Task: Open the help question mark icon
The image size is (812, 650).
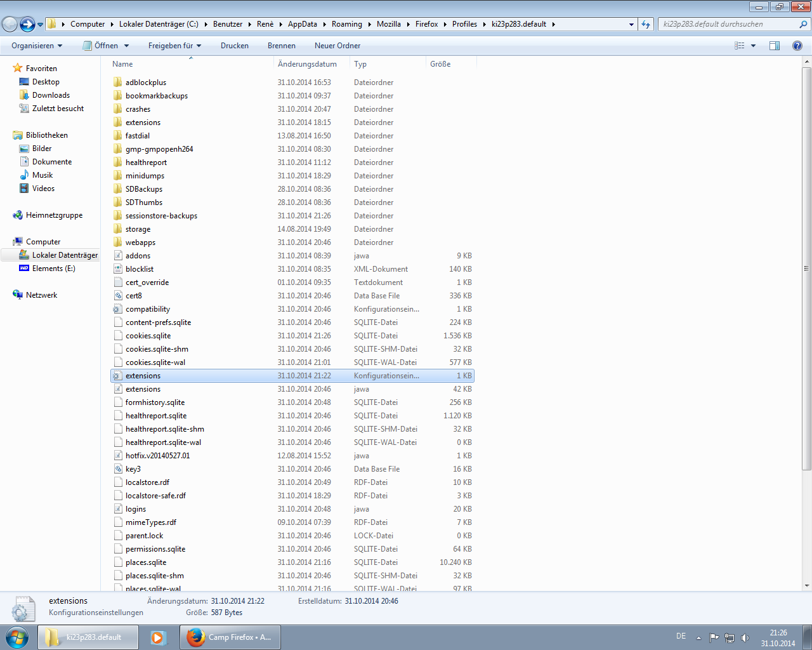Action: 797,46
